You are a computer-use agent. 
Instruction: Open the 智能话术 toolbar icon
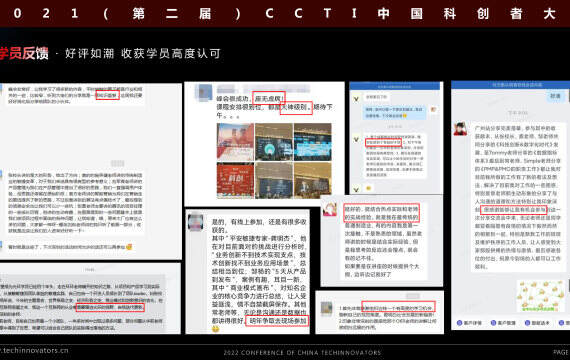coord(527,323)
